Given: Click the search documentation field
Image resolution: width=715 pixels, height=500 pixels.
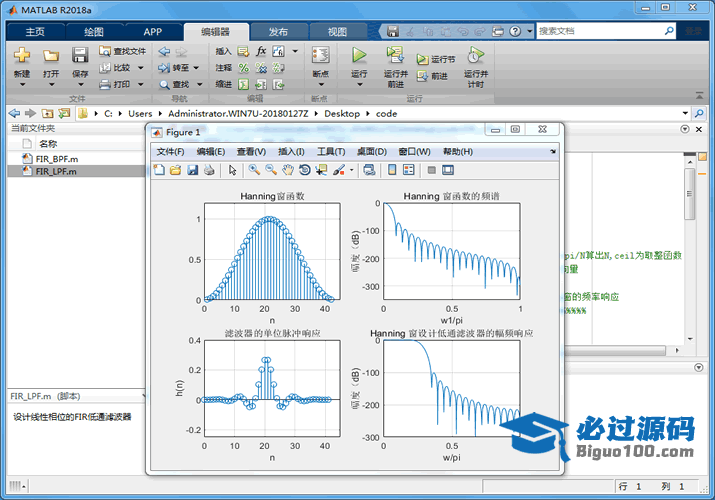Looking at the screenshot, I should (600, 31).
